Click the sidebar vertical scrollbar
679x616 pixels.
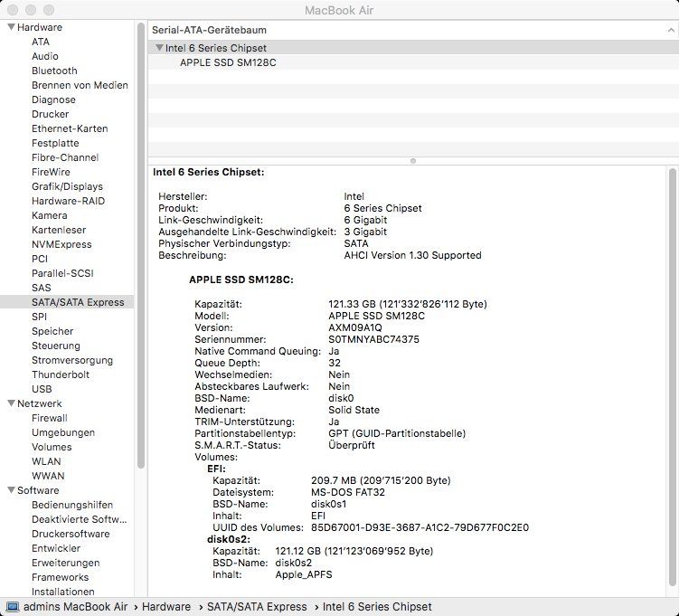coord(141,246)
